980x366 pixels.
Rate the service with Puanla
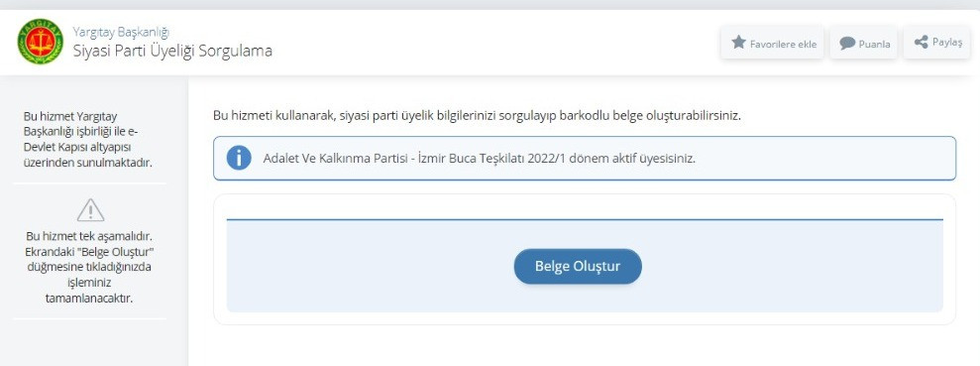pos(864,43)
